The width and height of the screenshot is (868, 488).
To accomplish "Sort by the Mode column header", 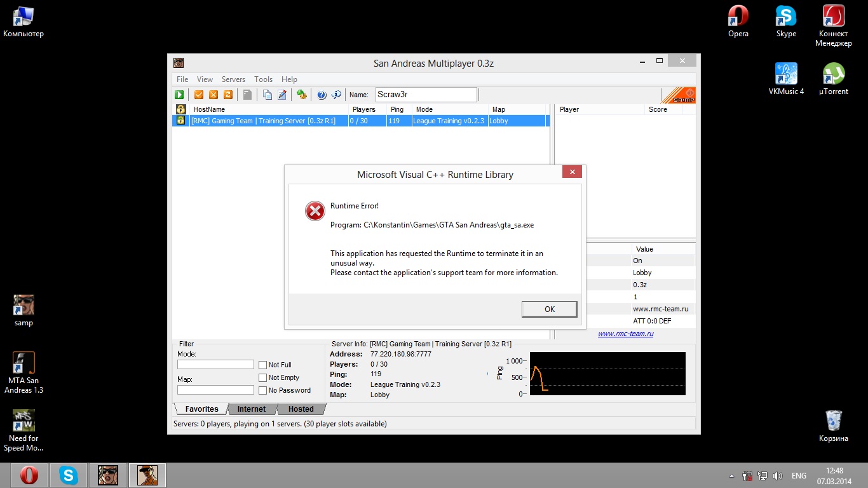I will 450,109.
